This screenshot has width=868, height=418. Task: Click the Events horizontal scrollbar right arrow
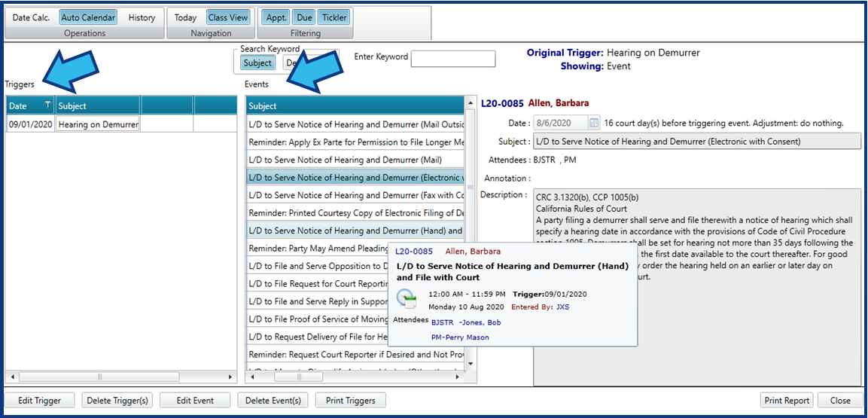coord(457,377)
